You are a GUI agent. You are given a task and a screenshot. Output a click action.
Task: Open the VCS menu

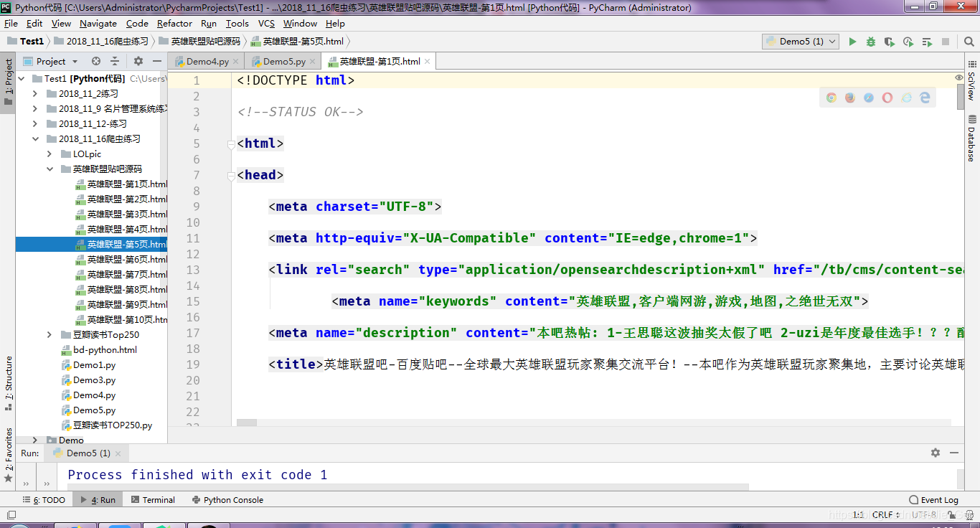[266, 24]
